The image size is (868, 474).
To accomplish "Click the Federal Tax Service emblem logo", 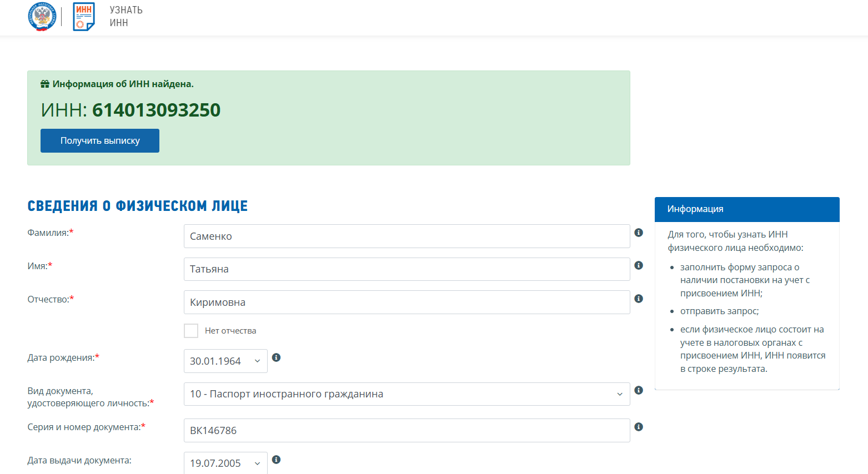I will click(42, 17).
